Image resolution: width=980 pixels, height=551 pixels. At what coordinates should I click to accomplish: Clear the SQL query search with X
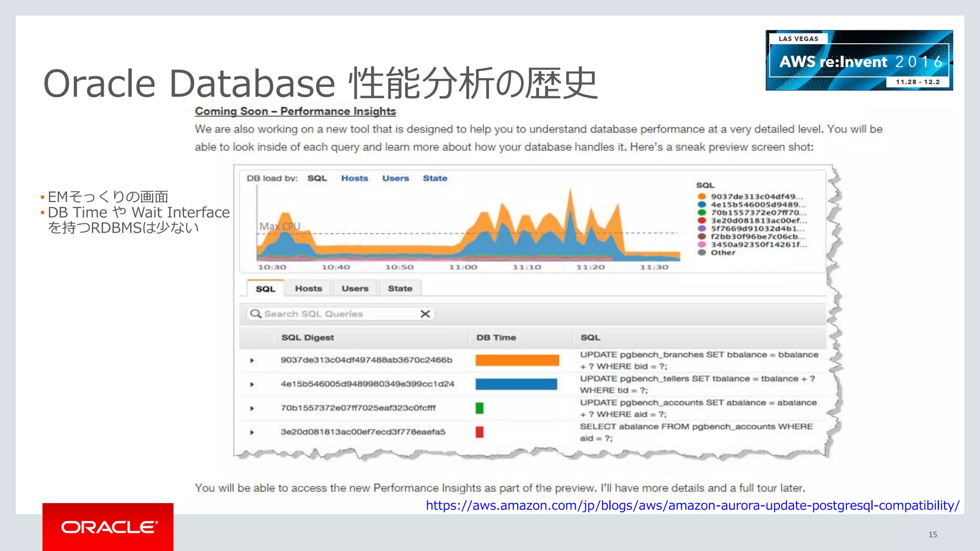pyautogui.click(x=425, y=314)
